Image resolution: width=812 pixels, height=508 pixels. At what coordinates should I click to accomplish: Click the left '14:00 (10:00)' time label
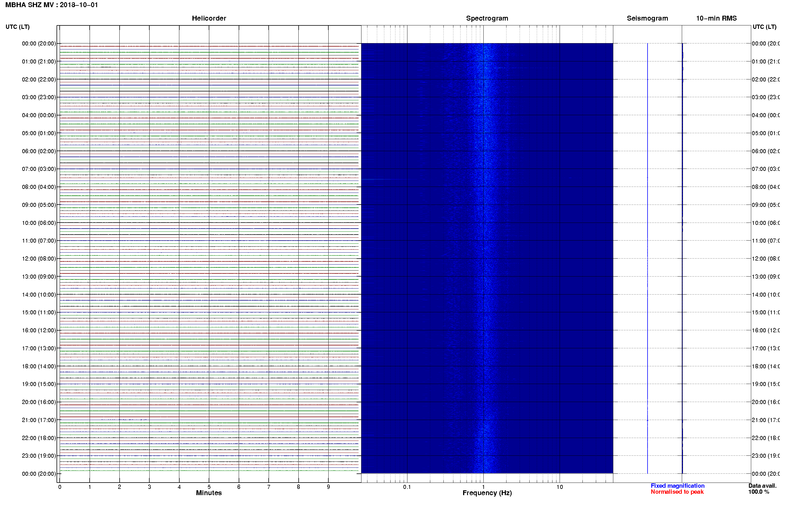click(x=39, y=295)
